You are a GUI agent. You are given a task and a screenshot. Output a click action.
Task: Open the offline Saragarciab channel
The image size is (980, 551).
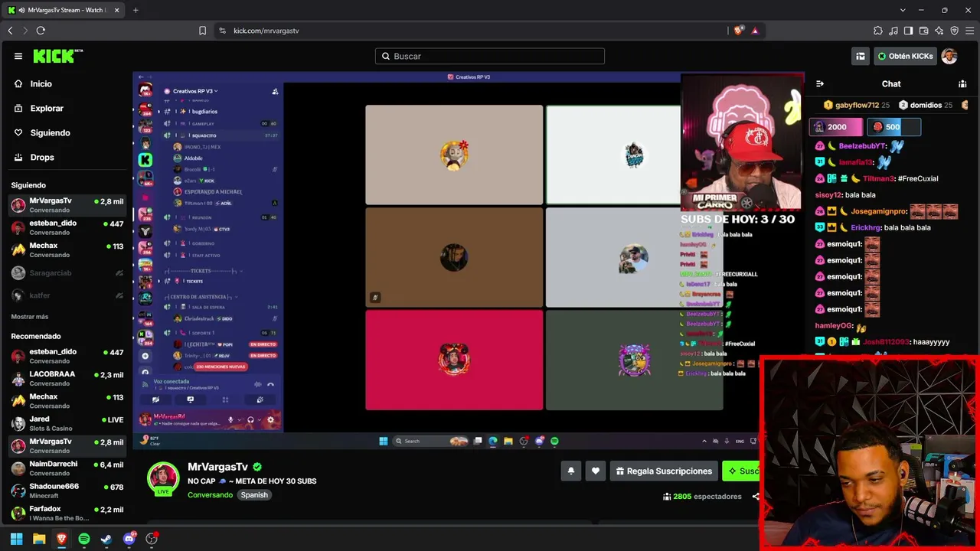point(67,272)
